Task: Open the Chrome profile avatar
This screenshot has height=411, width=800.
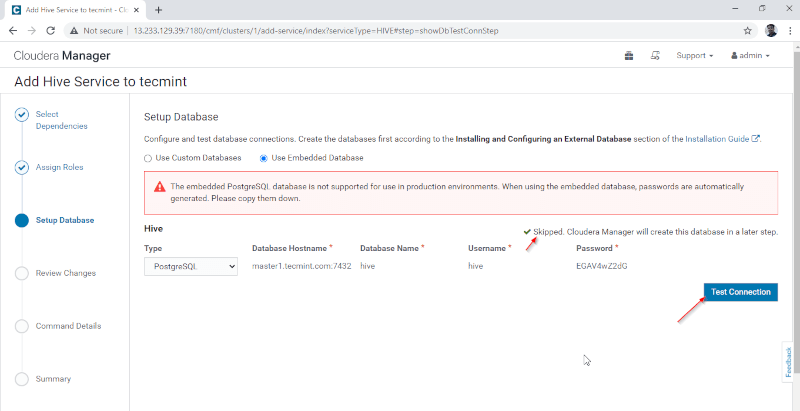Action: pos(771,30)
